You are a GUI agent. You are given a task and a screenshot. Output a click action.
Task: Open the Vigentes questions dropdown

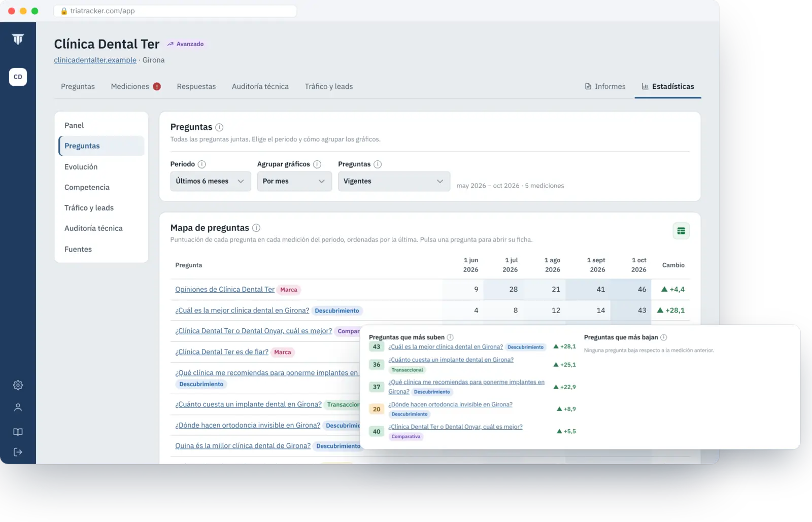tap(394, 181)
